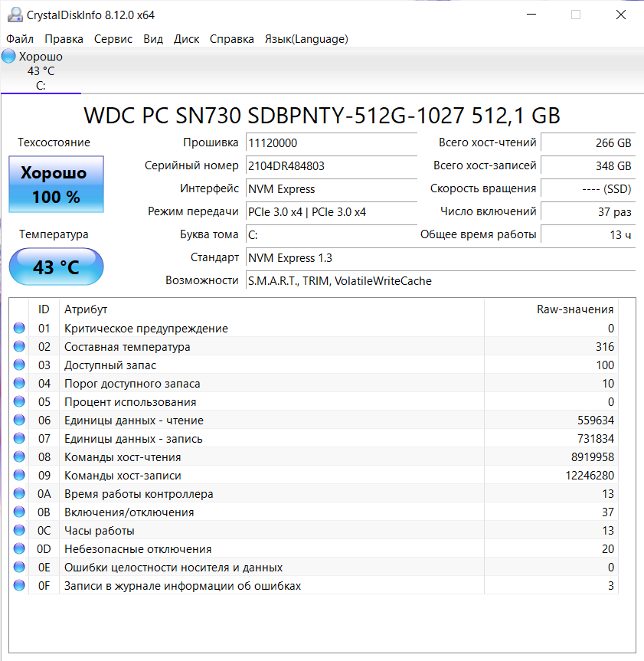The width and height of the screenshot is (644, 661).
Task: Open the Вид menu
Action: click(153, 39)
